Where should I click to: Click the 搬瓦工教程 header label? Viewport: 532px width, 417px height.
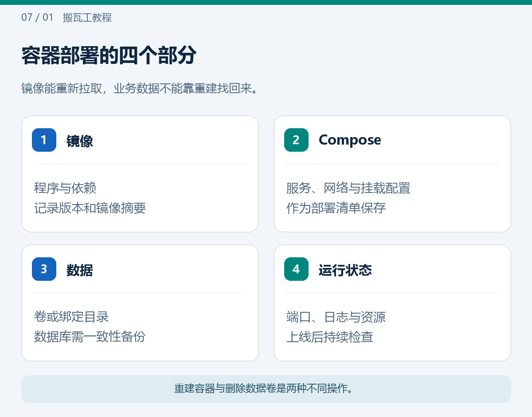pos(87,18)
